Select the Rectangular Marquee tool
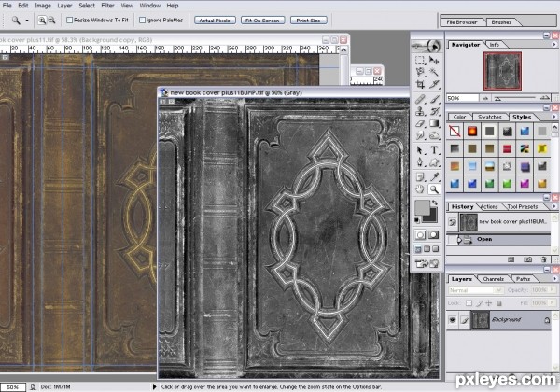 coord(420,60)
